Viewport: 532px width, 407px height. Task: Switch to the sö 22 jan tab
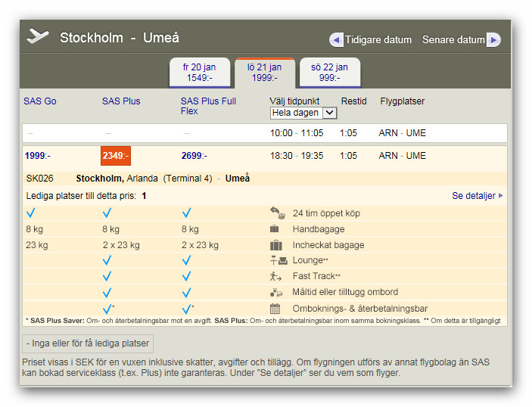(329, 73)
